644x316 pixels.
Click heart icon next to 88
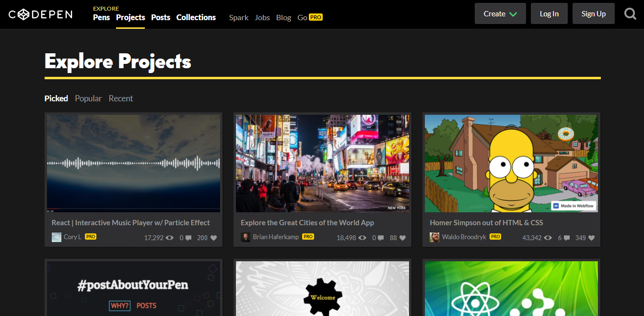(402, 238)
